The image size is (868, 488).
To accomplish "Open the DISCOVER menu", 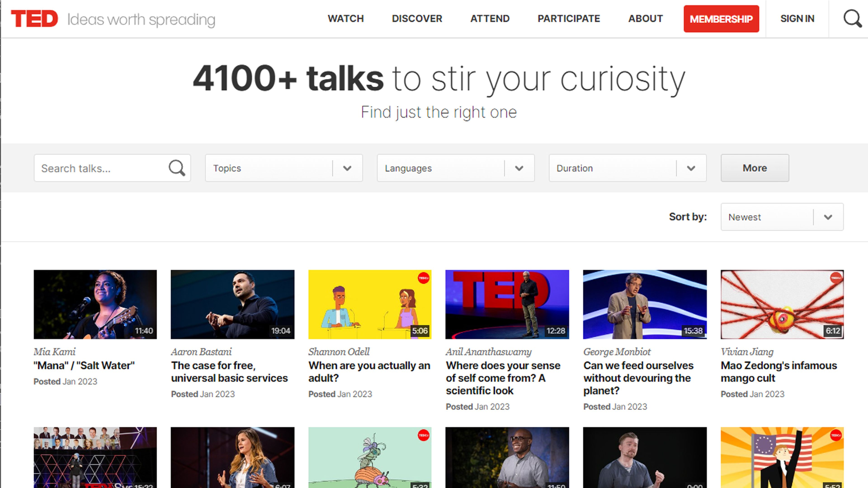I will [x=417, y=19].
